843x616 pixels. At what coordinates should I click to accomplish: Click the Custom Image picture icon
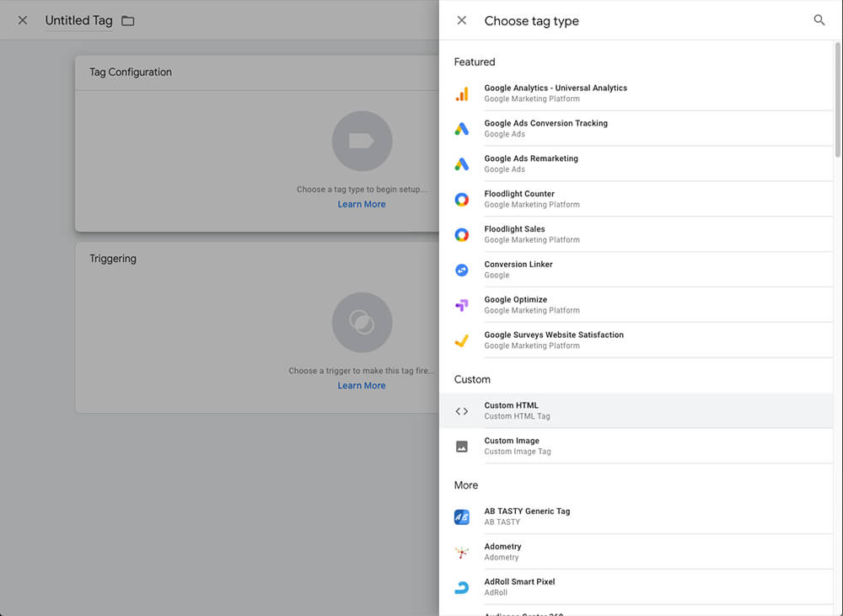point(461,446)
